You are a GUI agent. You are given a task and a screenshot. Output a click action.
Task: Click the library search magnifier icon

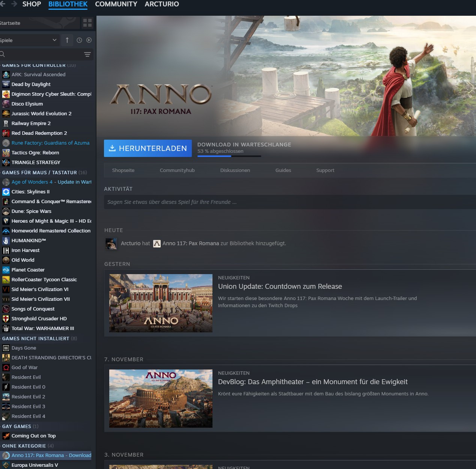(2, 54)
